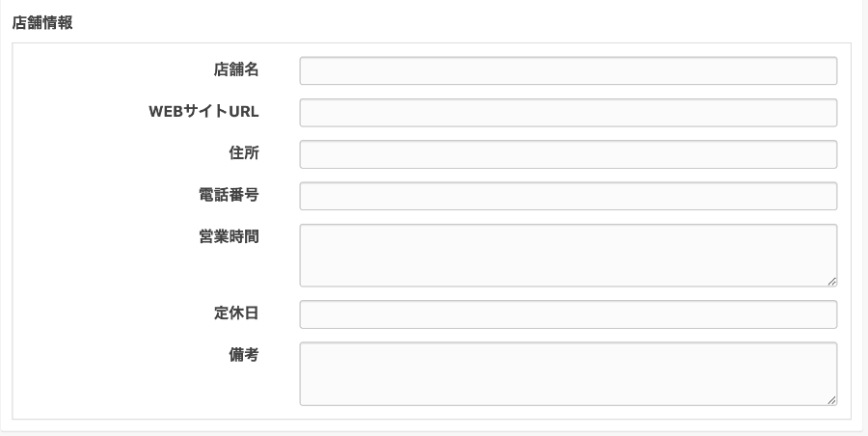Click inside the 営業時間 text area

pyautogui.click(x=568, y=256)
